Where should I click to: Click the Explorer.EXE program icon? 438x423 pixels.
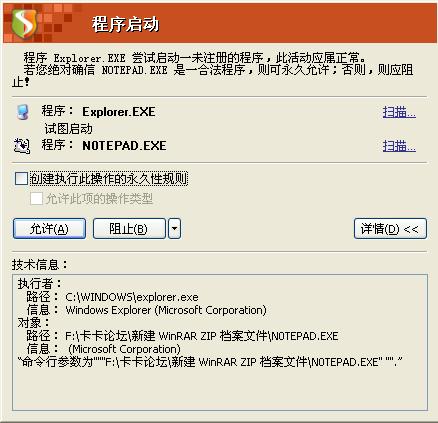[x=23, y=112]
